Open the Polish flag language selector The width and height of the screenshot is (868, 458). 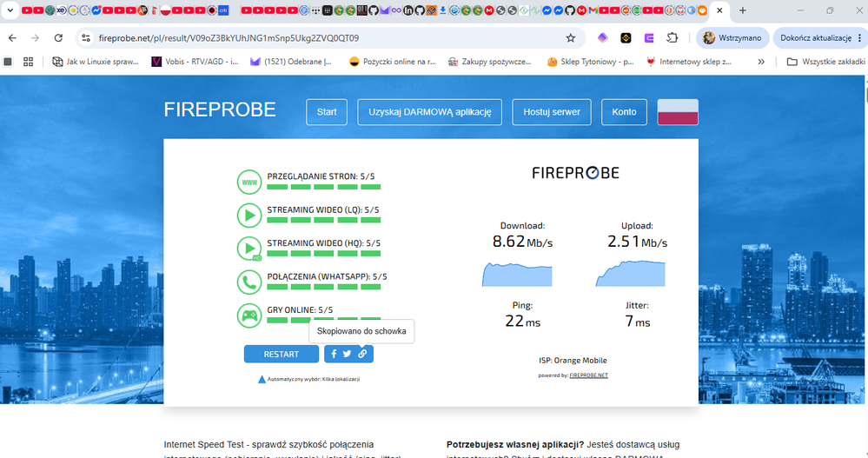point(678,112)
